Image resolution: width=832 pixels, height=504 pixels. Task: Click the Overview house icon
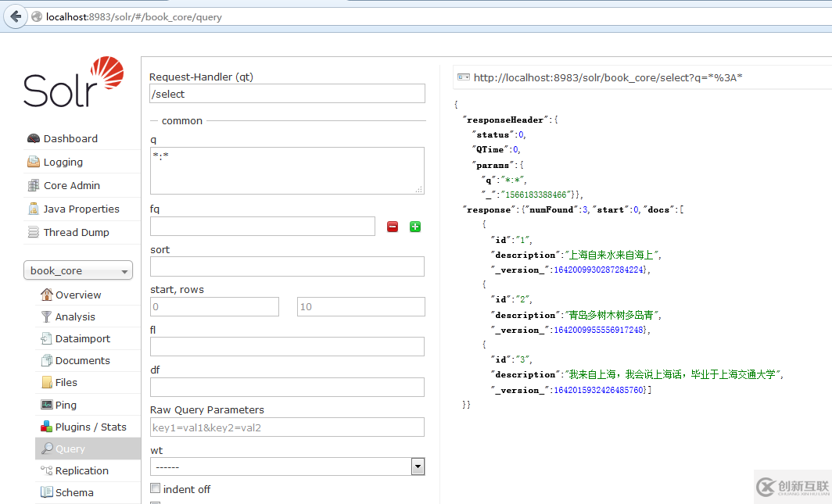(47, 294)
